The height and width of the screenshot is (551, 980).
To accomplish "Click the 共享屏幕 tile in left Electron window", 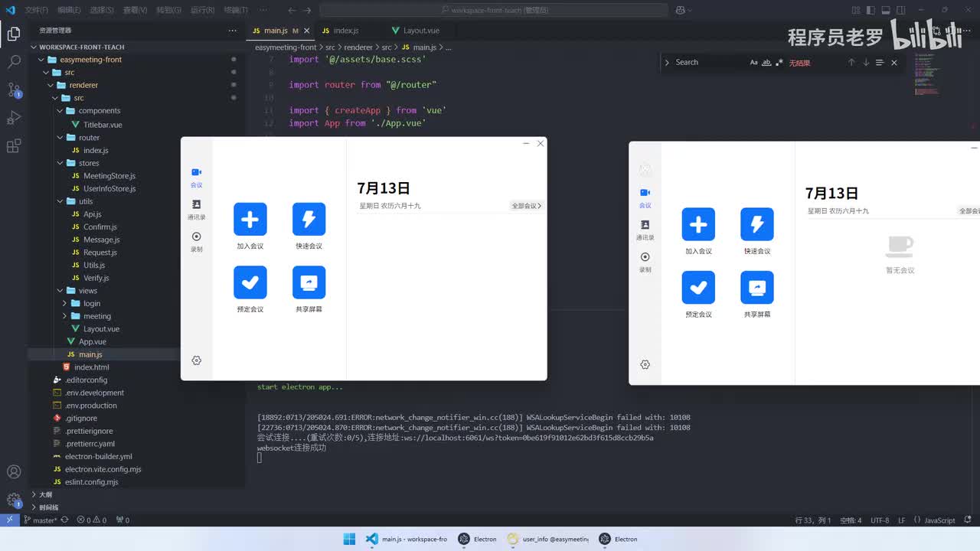I will tap(309, 289).
